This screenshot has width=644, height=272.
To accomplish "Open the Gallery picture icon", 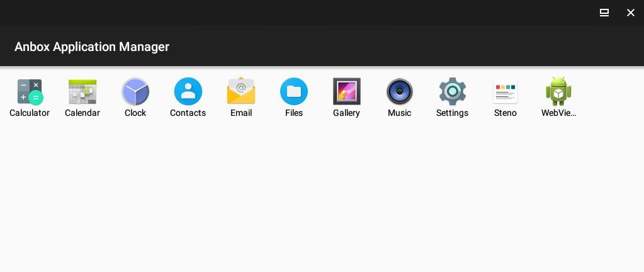I will coord(347,91).
